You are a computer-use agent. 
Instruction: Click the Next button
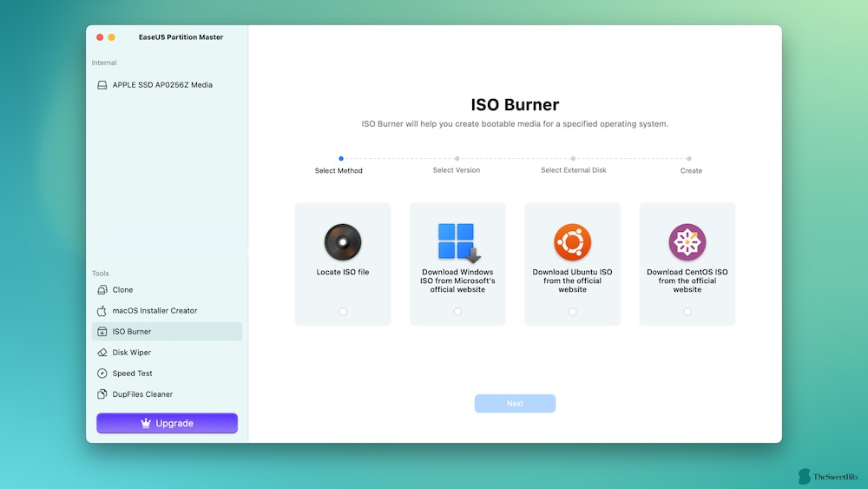pos(515,403)
